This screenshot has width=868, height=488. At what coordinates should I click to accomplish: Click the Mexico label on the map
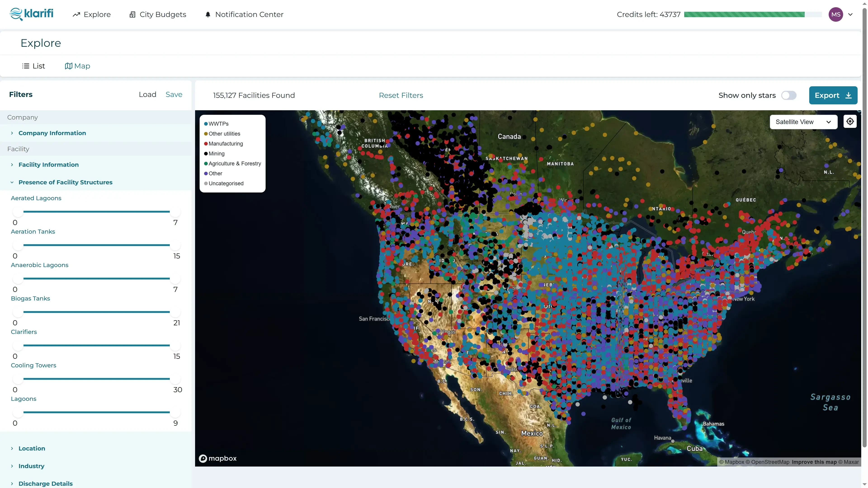pyautogui.click(x=532, y=434)
